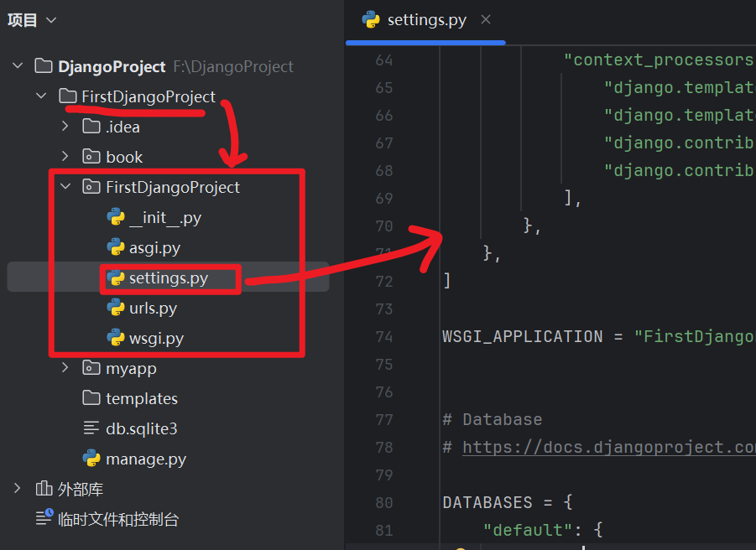Collapse the inner FirstDjangoProject package
Image resolution: width=756 pixels, height=550 pixels.
pyautogui.click(x=65, y=186)
